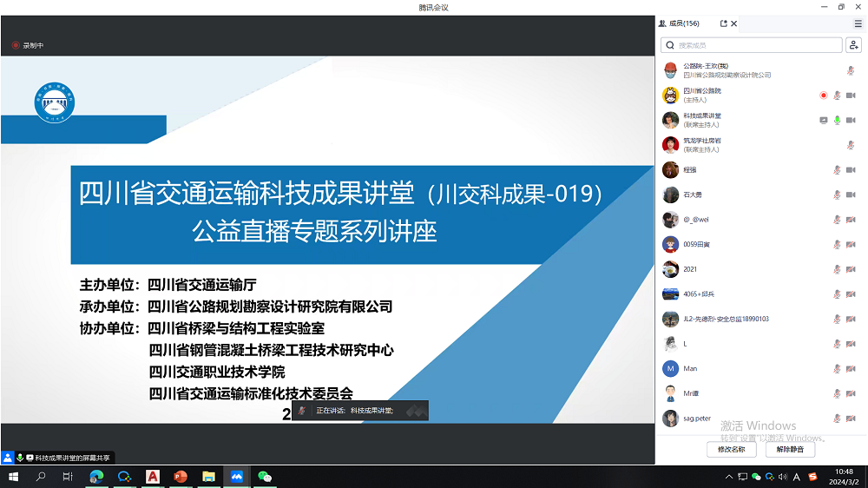Image resolution: width=868 pixels, height=488 pixels.
Task: Click muted mic icon on 石大勇 row
Action: point(837,195)
